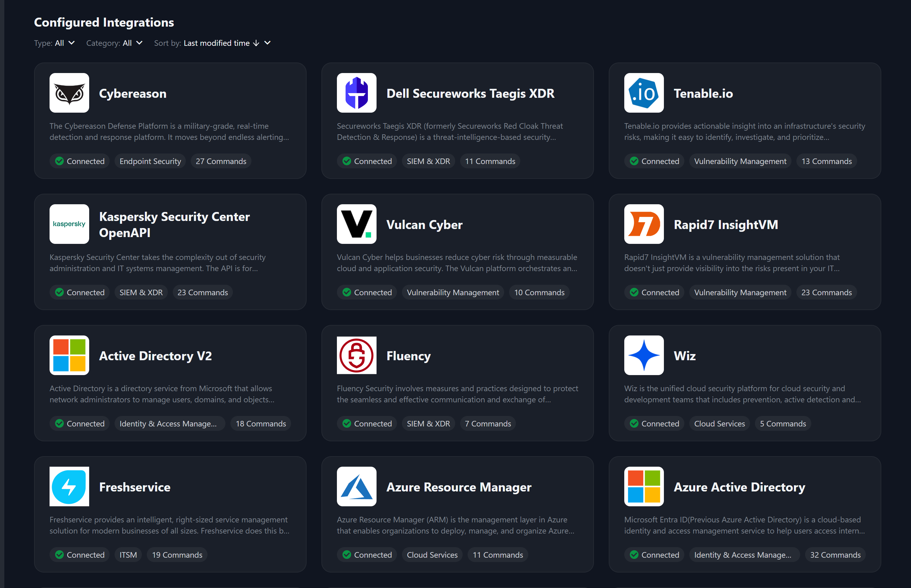Click the Azure Resource Manager triangle logo
Viewport: 911px width, 588px height.
[356, 486]
